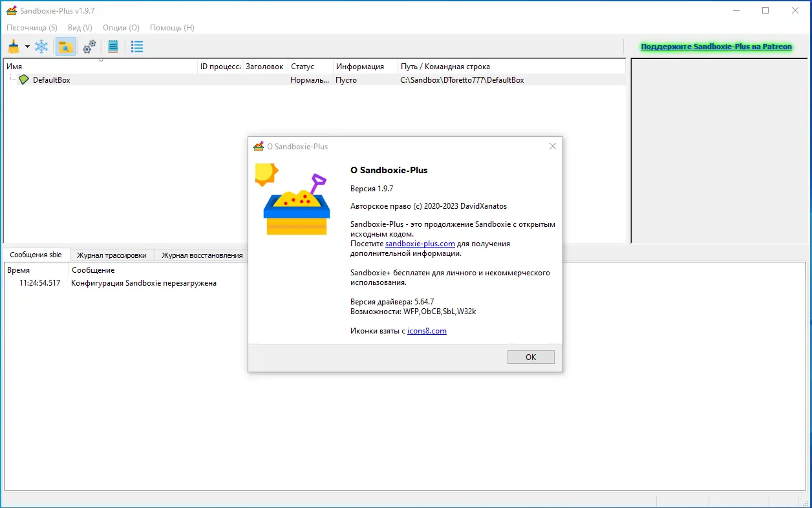Open the icons8.com link
Screen dimensions: 812x508
[x=427, y=331]
